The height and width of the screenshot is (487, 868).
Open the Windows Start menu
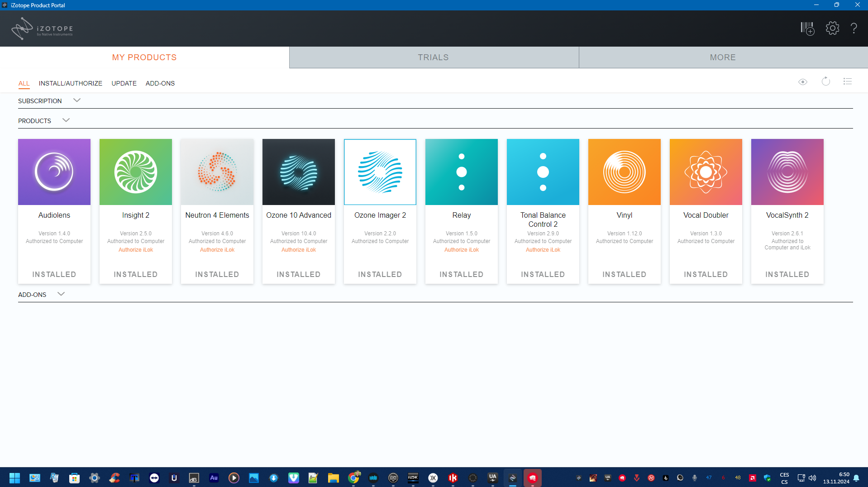pyautogui.click(x=14, y=478)
